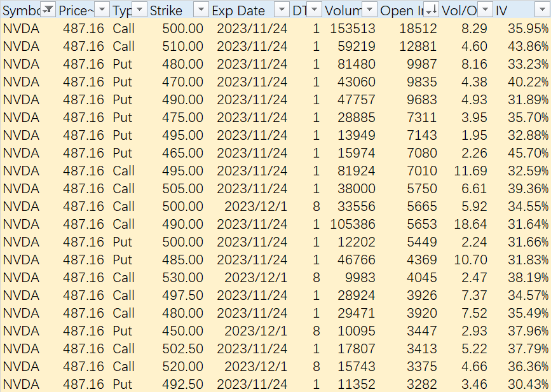Click volume cell 81924

(357, 171)
